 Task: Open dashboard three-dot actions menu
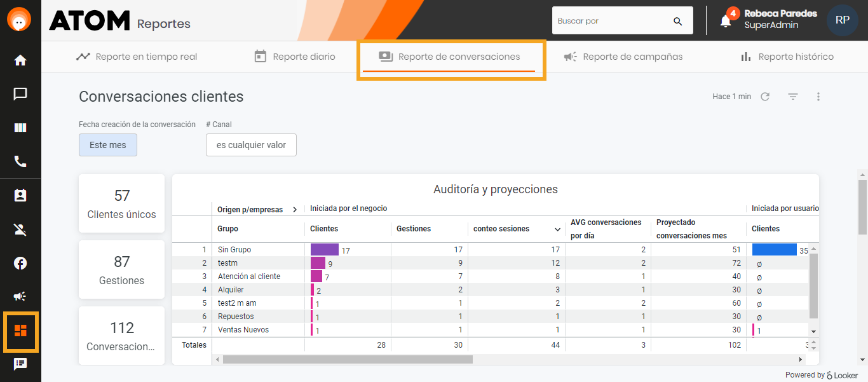point(818,97)
